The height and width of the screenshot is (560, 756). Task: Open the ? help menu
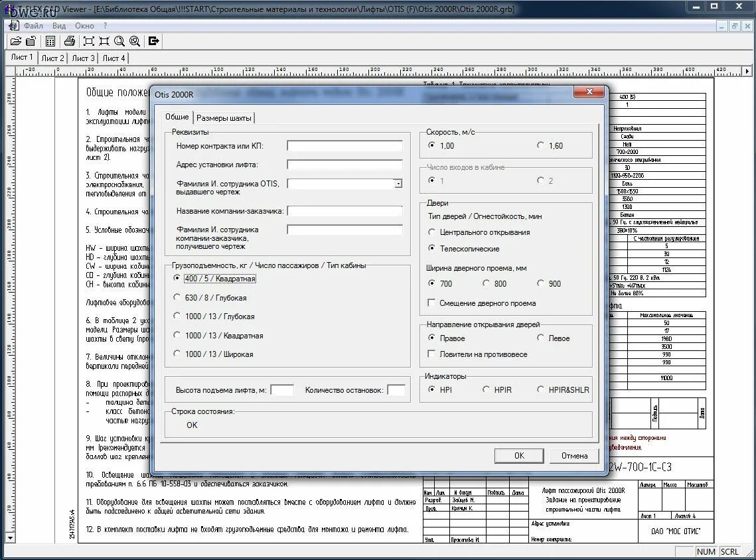click(105, 26)
